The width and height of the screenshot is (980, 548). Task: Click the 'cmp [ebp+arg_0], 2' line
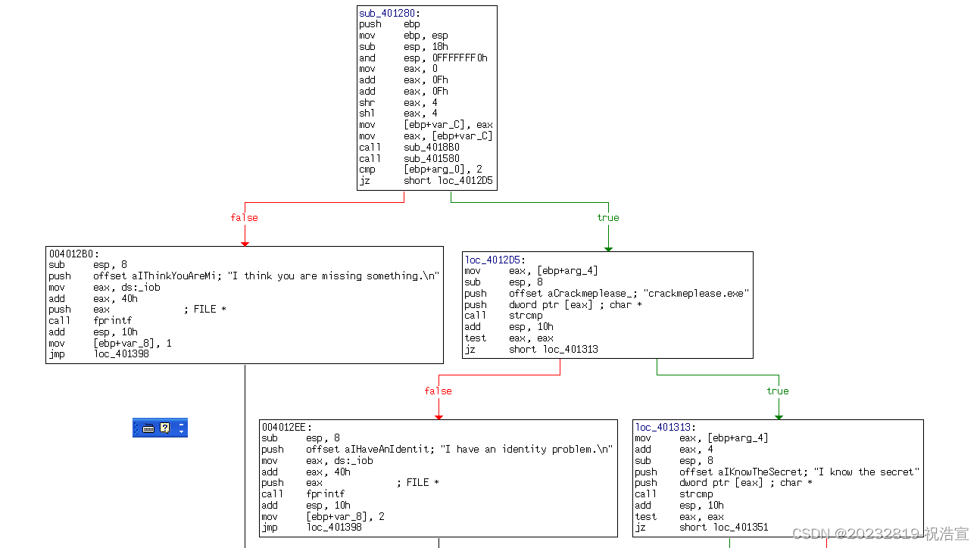click(x=420, y=170)
